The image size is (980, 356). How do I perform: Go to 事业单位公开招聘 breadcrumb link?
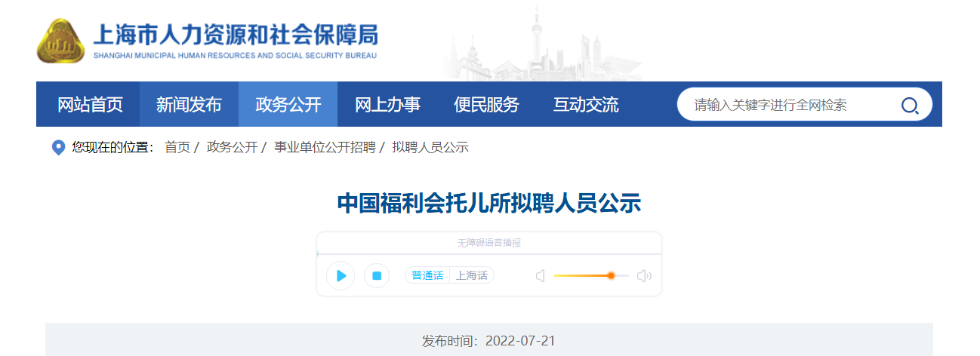coord(325,148)
